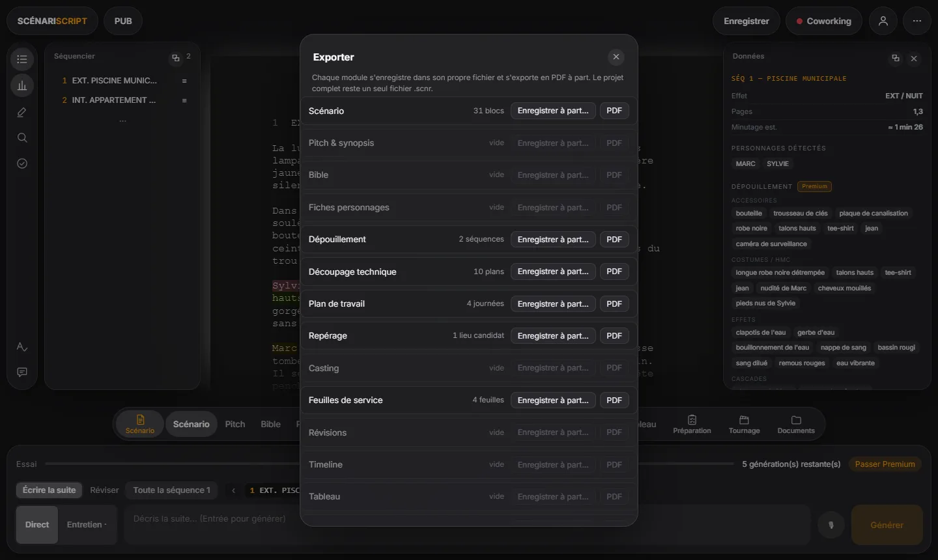Open the statistics bar chart icon
The width and height of the screenshot is (938, 560).
pyautogui.click(x=22, y=85)
